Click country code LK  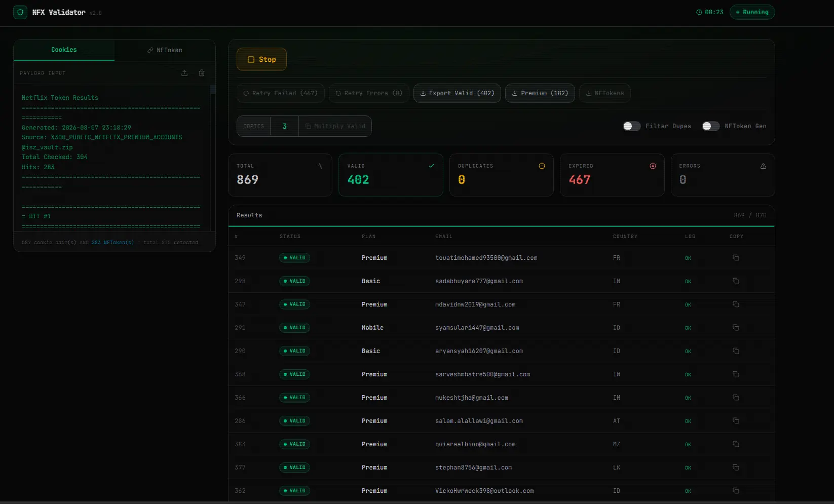coord(617,468)
